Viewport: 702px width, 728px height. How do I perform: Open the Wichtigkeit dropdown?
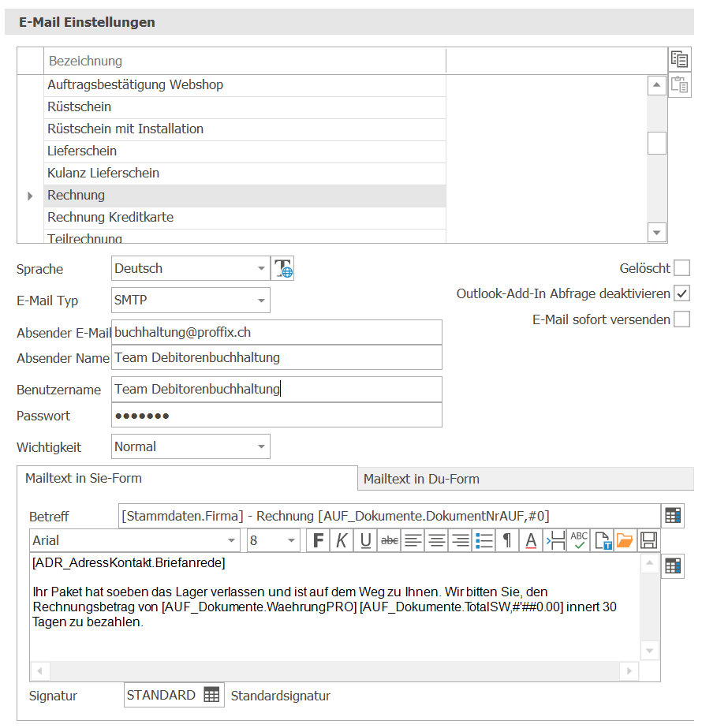[261, 446]
